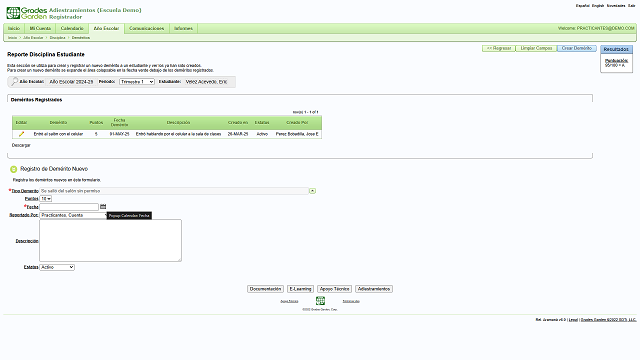The width and height of the screenshot is (640, 360).
Task: Switch language to English
Action: pos(598,6)
